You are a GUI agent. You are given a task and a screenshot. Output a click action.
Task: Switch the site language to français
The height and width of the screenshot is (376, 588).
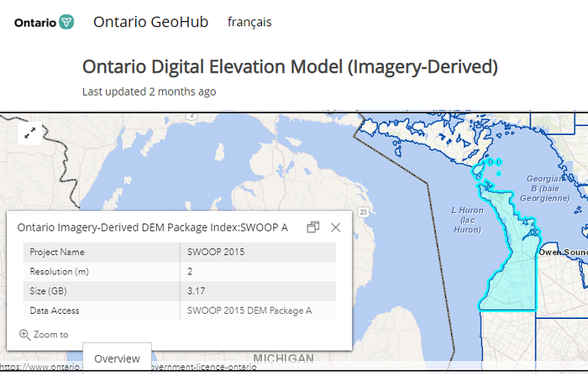(x=249, y=22)
